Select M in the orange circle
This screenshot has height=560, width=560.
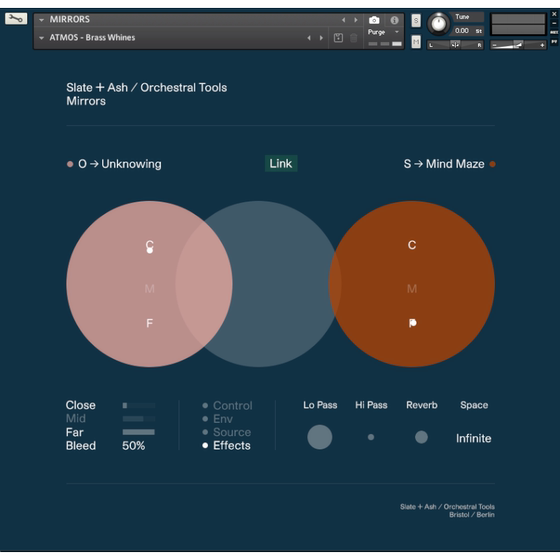coord(412,289)
